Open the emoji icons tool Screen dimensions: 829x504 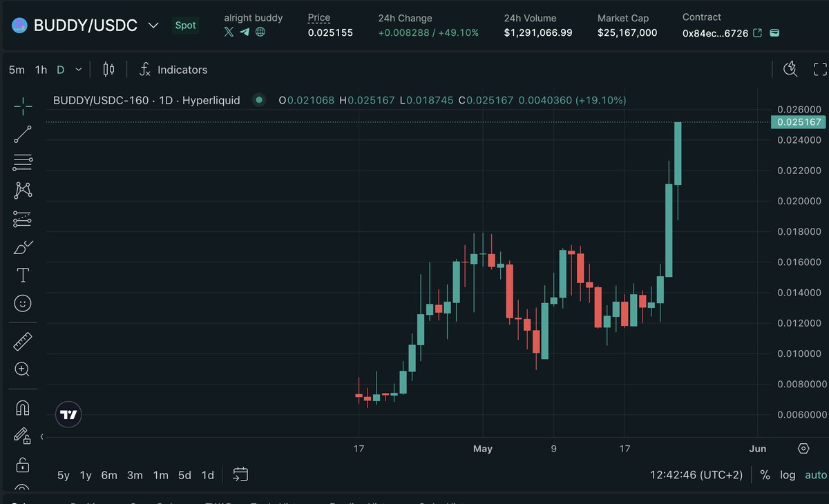(23, 303)
